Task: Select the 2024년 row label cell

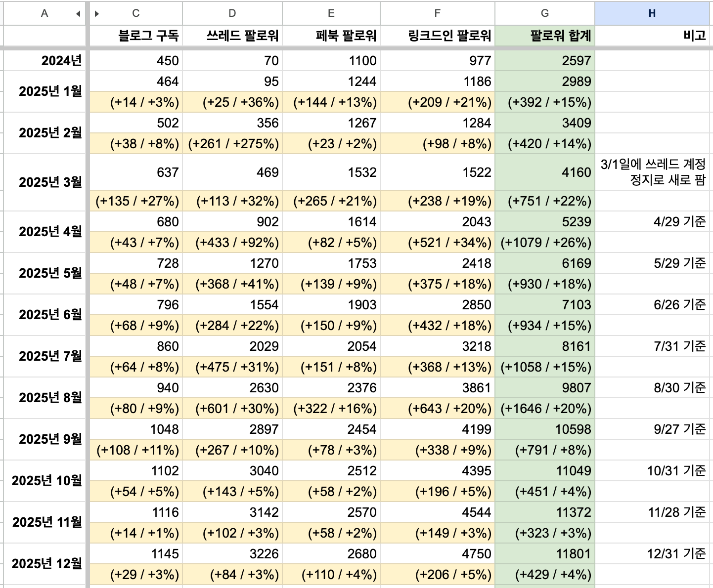Action: pyautogui.click(x=45, y=60)
